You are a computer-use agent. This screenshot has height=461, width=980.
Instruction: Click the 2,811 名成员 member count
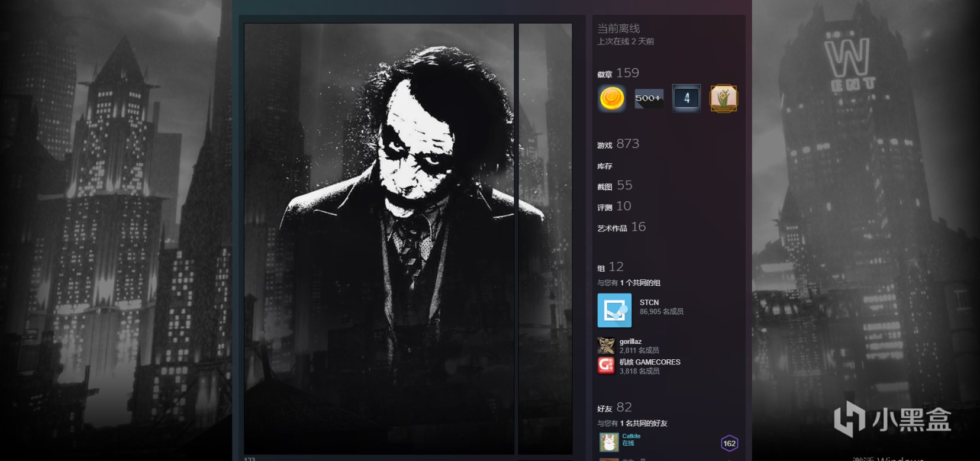pyautogui.click(x=639, y=350)
